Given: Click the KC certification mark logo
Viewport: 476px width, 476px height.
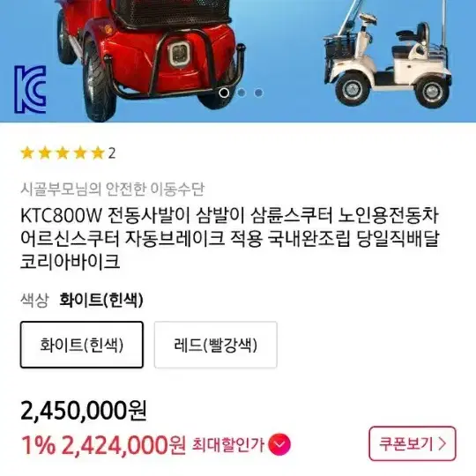Looking at the screenshot, I should [x=30, y=90].
